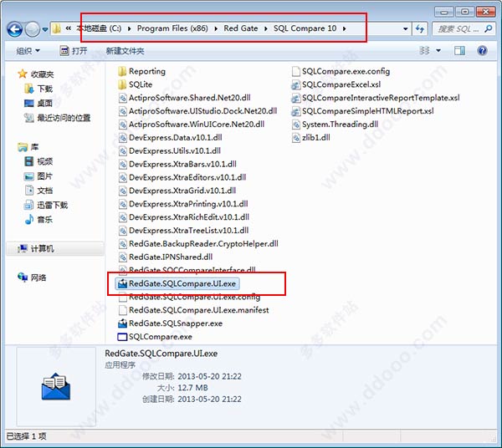Click SQL Compare 10 in the address path
This screenshot has width=502, height=448.
pos(305,28)
